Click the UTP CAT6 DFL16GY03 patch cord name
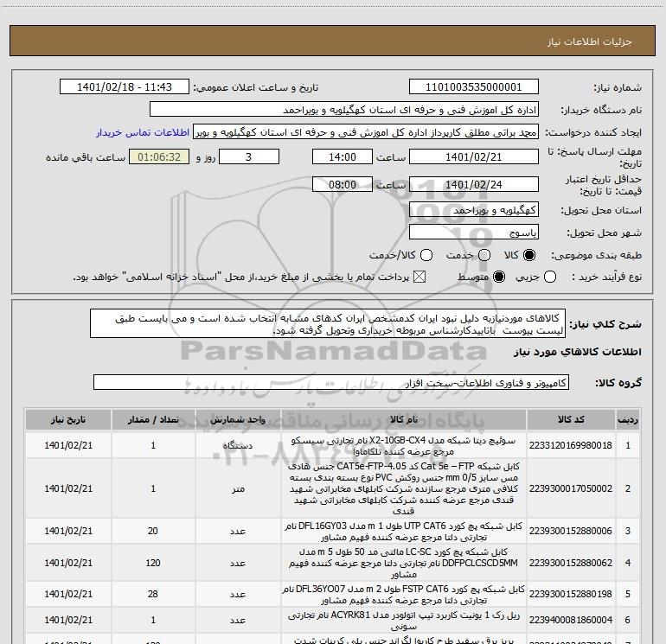The height and width of the screenshot is (644, 666). click(404, 532)
